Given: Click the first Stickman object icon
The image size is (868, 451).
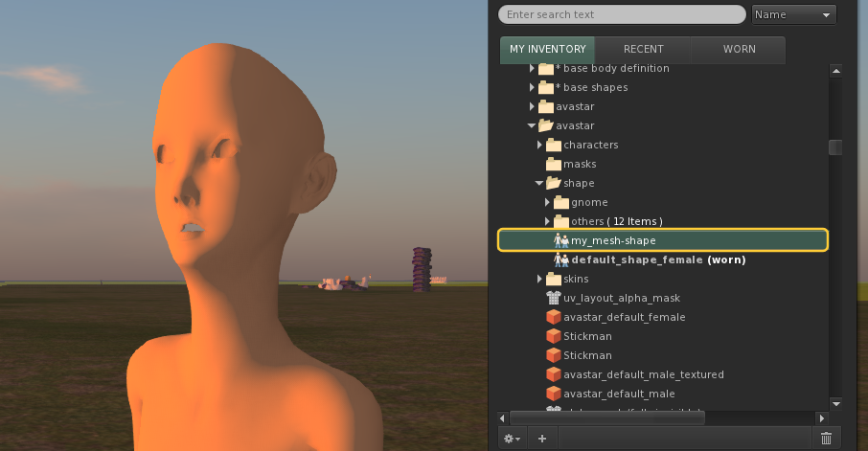Looking at the screenshot, I should pyautogui.click(x=554, y=336).
